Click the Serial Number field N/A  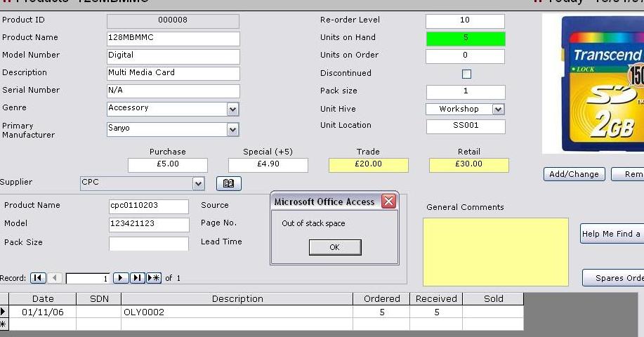point(173,91)
